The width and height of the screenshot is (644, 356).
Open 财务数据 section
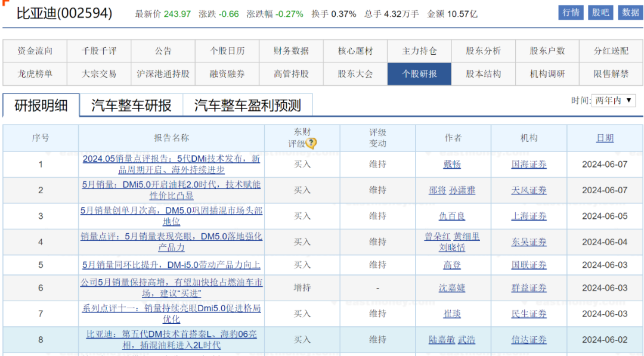(291, 51)
